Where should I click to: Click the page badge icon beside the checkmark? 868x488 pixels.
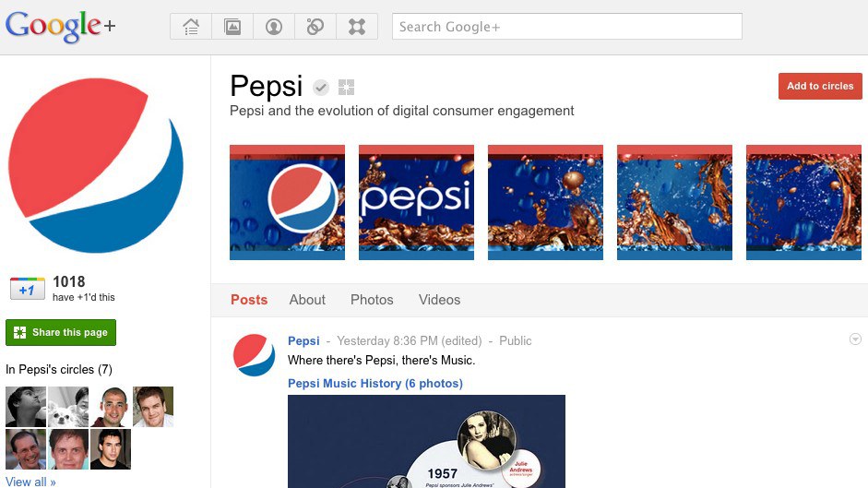click(347, 87)
